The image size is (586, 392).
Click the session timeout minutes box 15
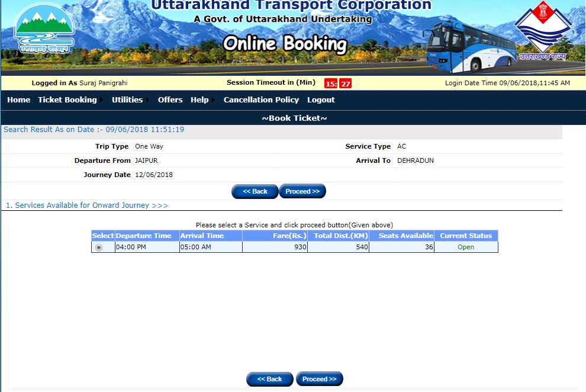pyautogui.click(x=331, y=83)
